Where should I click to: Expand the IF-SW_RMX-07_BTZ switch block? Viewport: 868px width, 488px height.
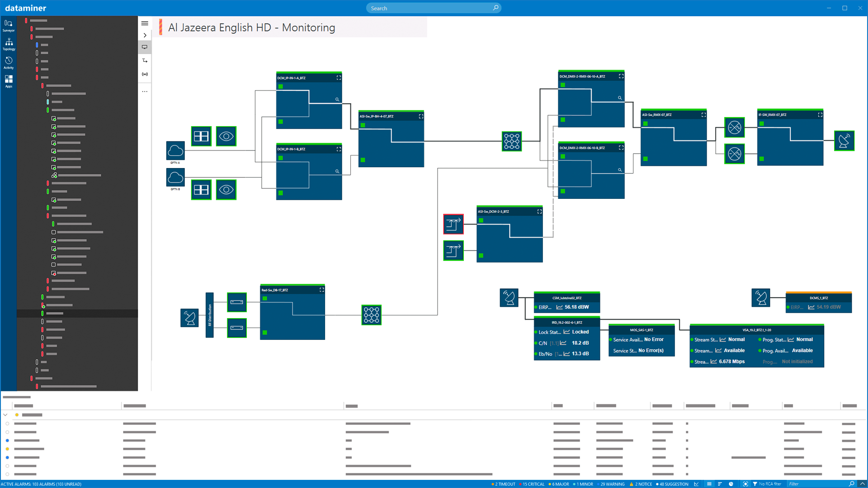820,115
